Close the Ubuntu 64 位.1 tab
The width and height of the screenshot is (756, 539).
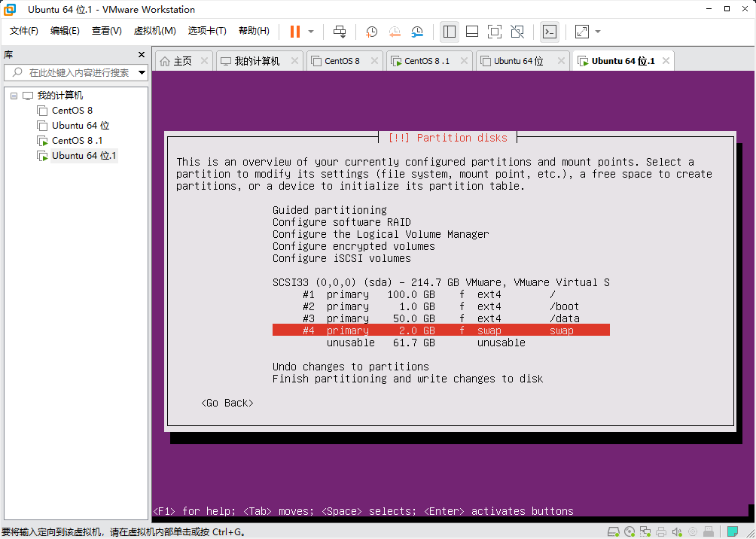click(x=666, y=61)
